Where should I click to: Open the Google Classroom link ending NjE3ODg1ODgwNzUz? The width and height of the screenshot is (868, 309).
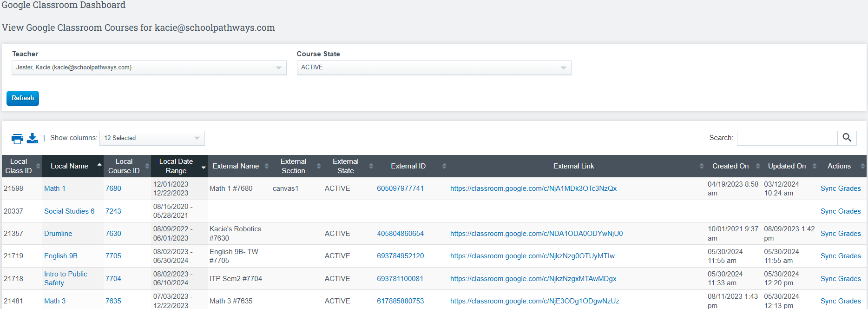535,301
